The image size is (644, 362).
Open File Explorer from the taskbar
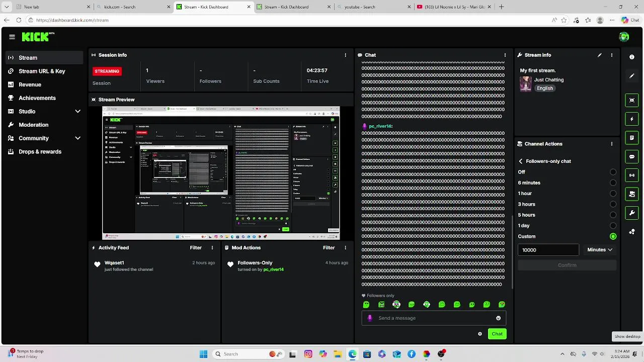pos(338,354)
